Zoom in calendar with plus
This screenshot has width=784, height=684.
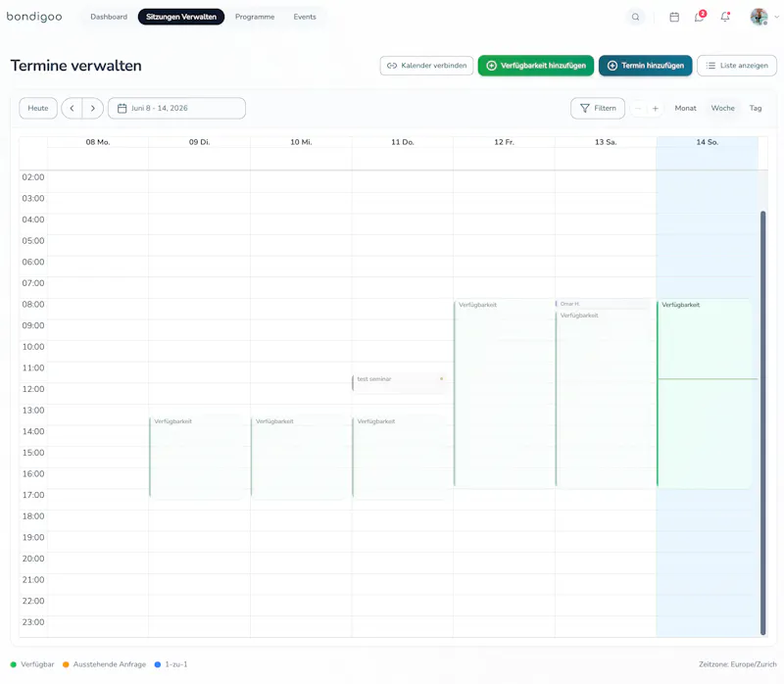[655, 108]
